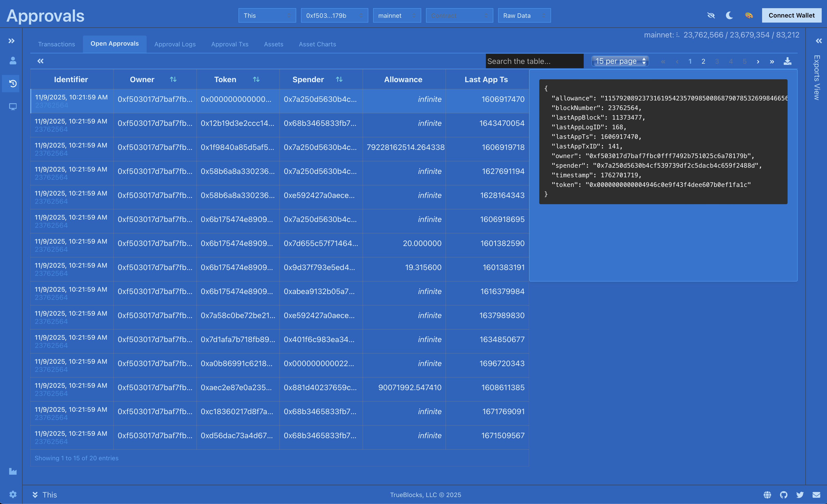
Task: Switch to the Transactions tab
Action: 56,44
